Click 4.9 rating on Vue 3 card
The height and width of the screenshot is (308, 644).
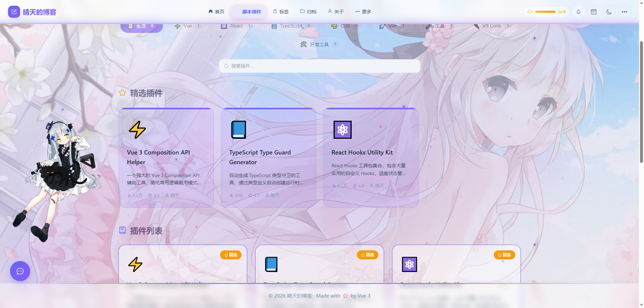[154, 195]
